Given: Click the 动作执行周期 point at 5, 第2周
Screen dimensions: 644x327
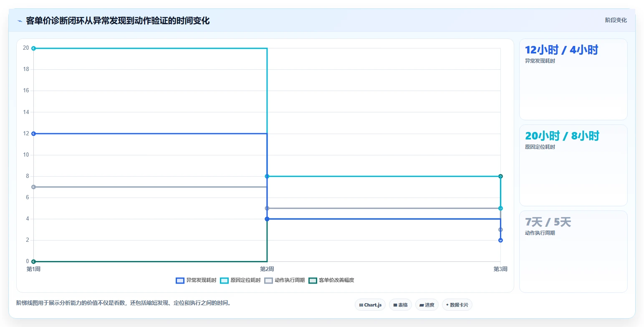Looking at the screenshot, I should point(267,208).
